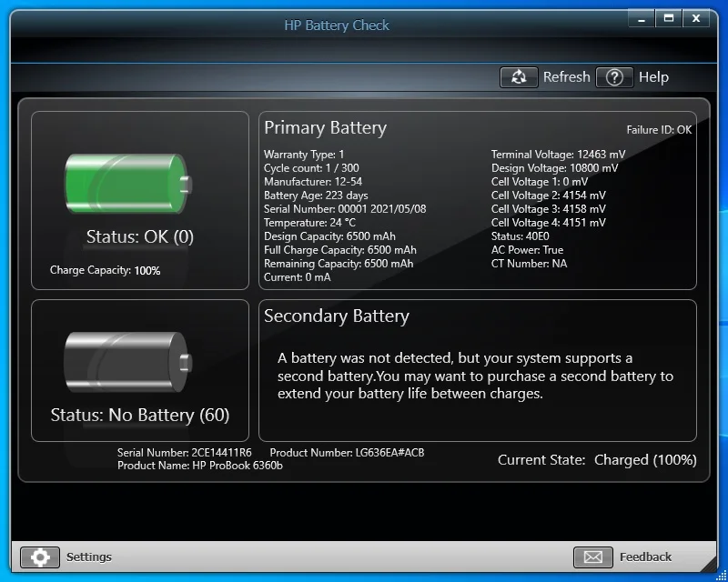Click Warranty Type: 1 line
The image size is (728, 582).
pos(304,155)
